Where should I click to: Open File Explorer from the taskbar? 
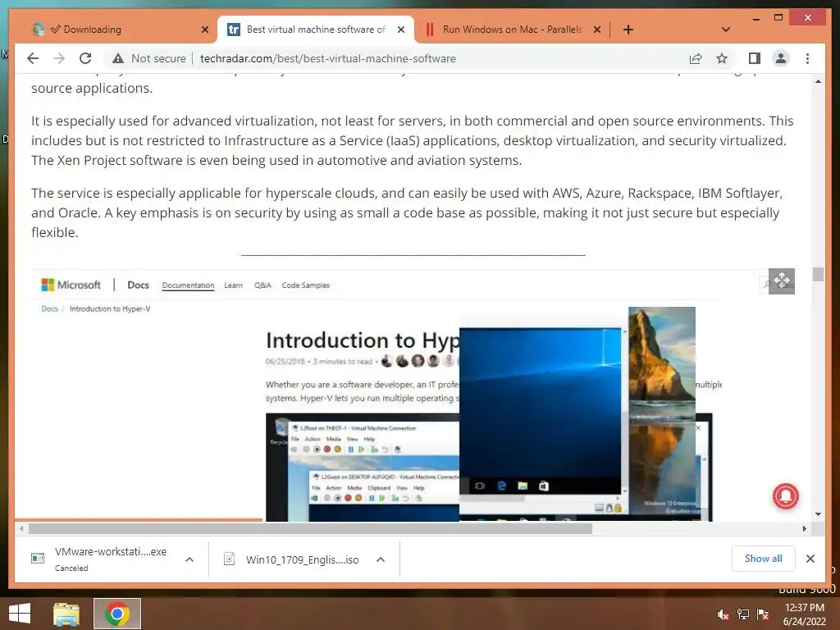click(66, 614)
